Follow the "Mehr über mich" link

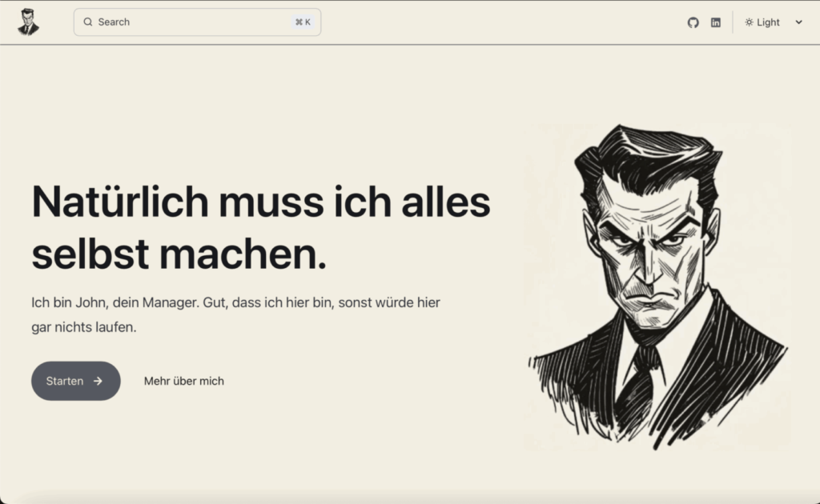pyautogui.click(x=183, y=381)
